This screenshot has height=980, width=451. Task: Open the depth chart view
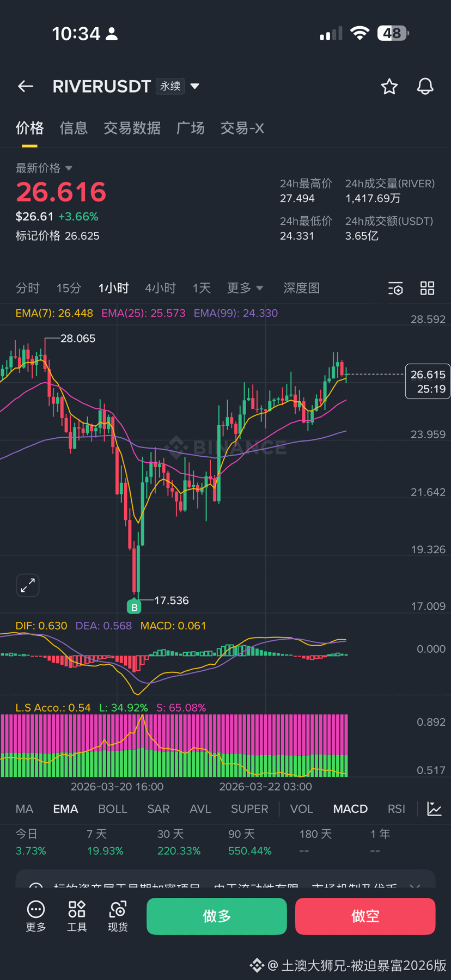pyautogui.click(x=301, y=288)
